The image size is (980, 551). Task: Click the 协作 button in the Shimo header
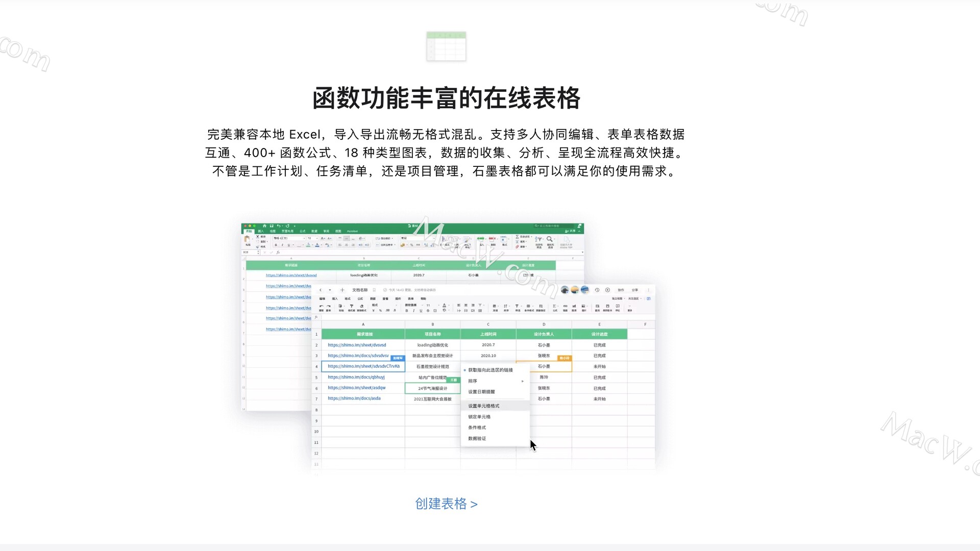[x=621, y=290]
